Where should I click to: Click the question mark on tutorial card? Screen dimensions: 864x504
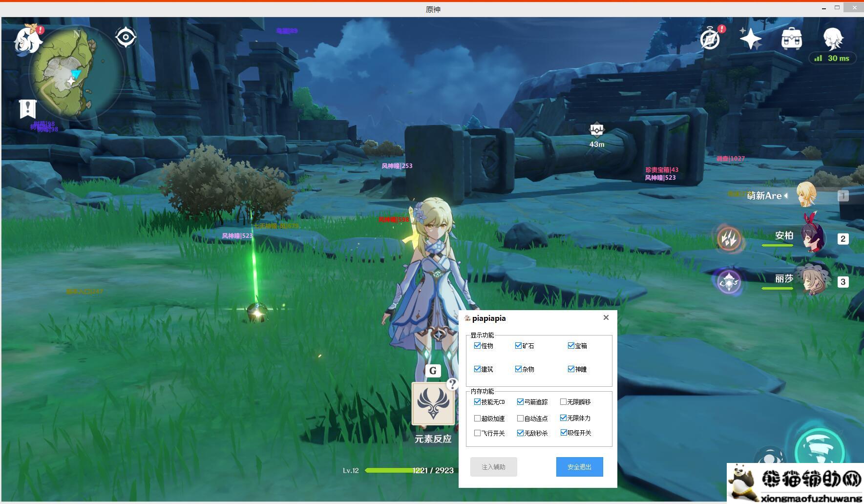(x=452, y=384)
